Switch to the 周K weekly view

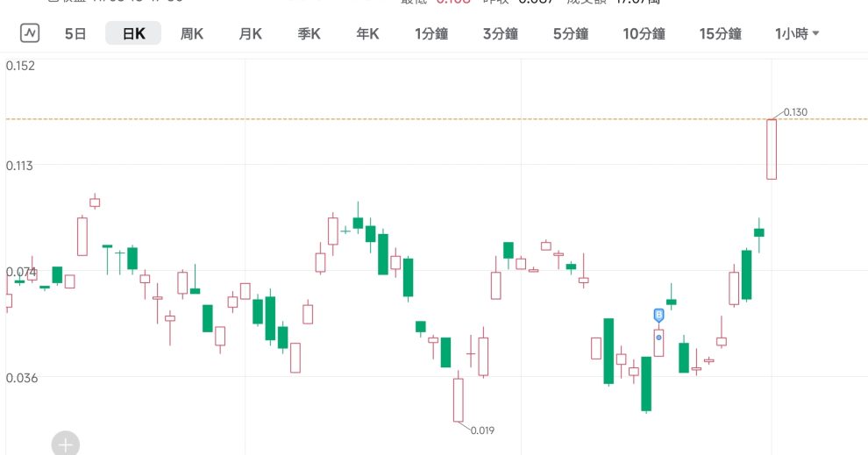pyautogui.click(x=192, y=34)
